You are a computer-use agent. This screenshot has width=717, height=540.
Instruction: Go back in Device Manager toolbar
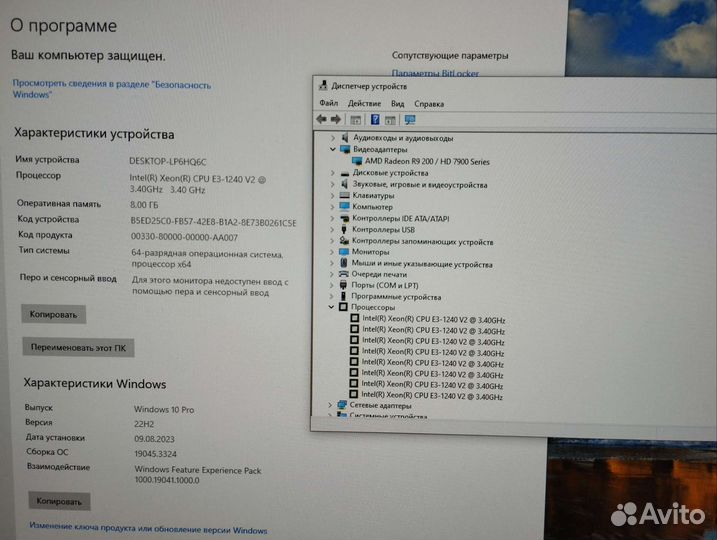[321, 119]
